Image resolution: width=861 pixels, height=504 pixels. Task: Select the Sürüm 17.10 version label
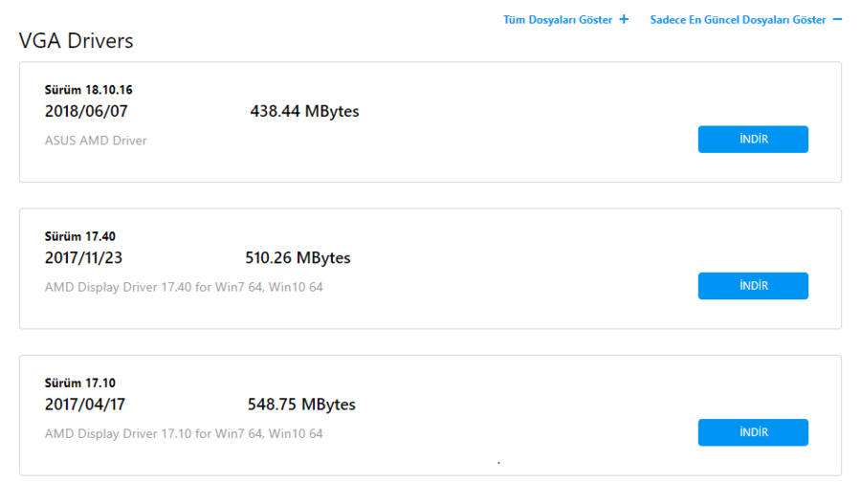(80, 383)
